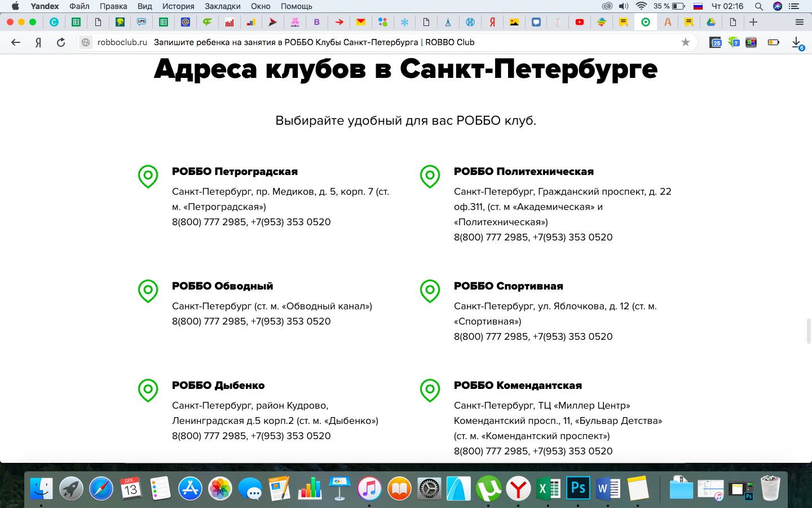Switch to the blue snowflake tab
Screen dimensions: 812x508
click(x=404, y=22)
